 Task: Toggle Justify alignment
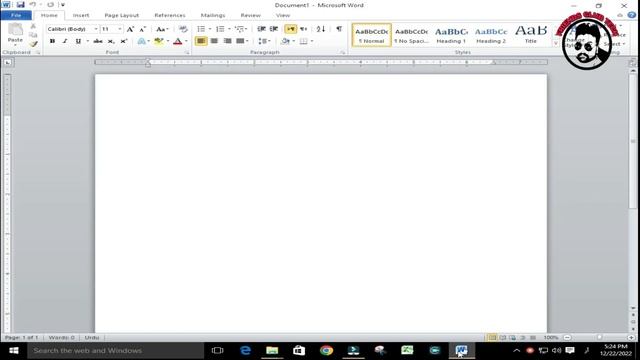click(x=240, y=41)
